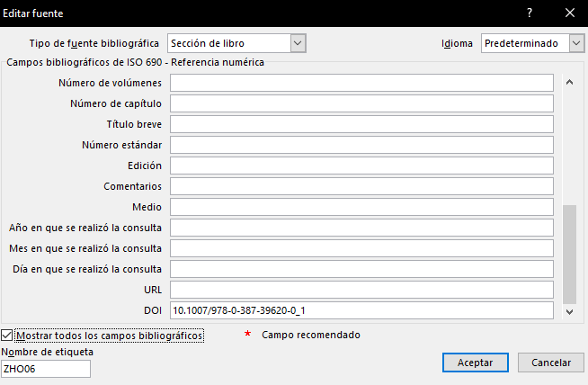This screenshot has height=385, width=588.
Task: Click the Editar fuente title text
Action: click(x=33, y=13)
